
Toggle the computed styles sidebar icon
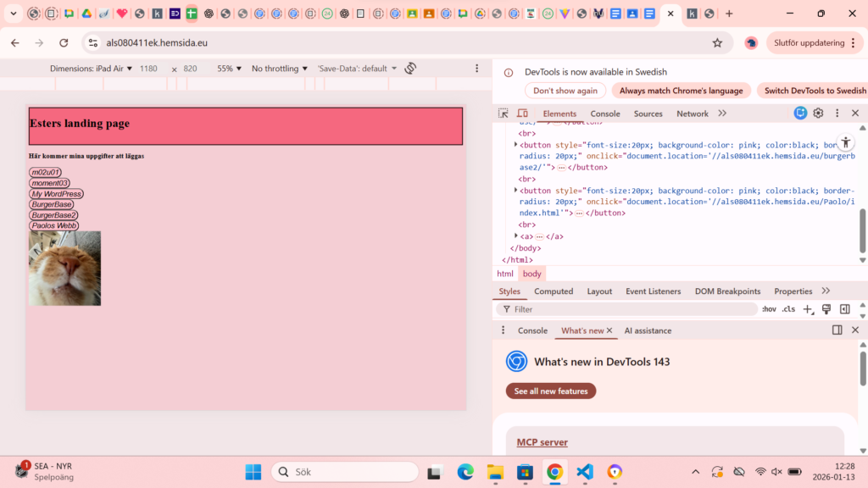coord(844,309)
